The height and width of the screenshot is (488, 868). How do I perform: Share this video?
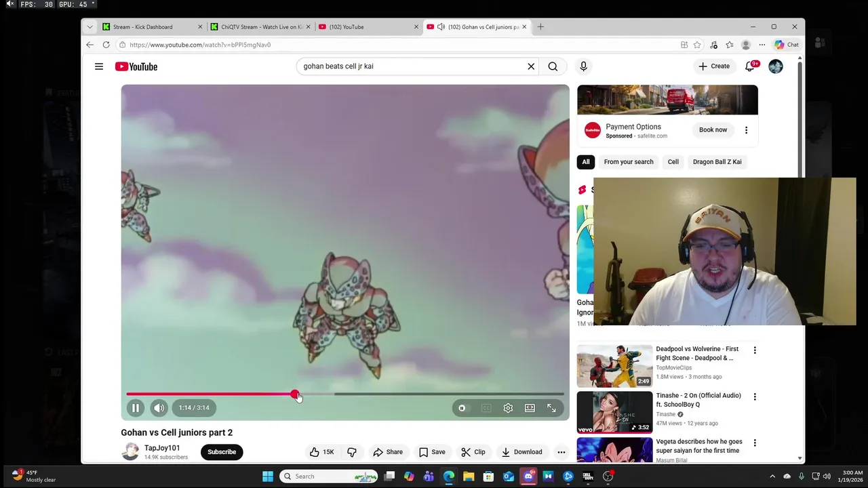388,452
